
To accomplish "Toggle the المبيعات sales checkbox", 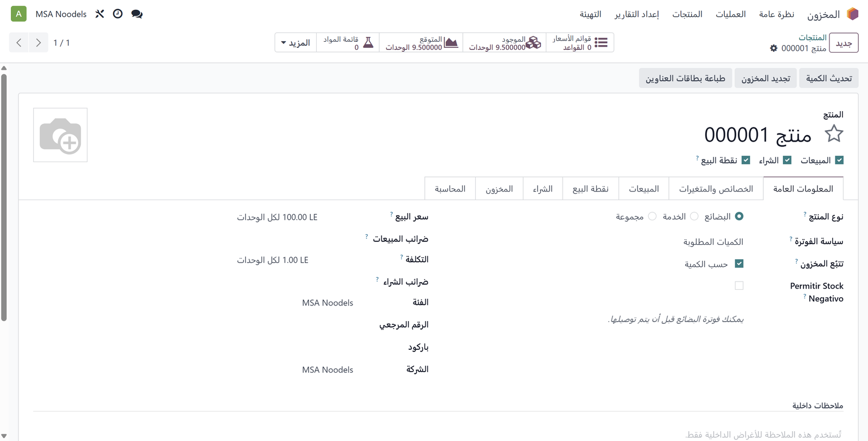I will point(839,160).
